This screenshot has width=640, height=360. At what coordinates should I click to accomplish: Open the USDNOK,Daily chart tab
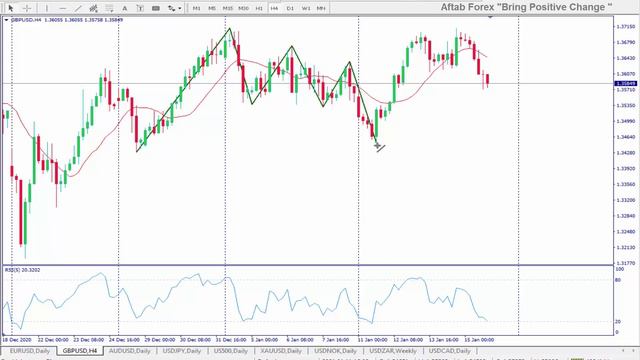click(335, 351)
